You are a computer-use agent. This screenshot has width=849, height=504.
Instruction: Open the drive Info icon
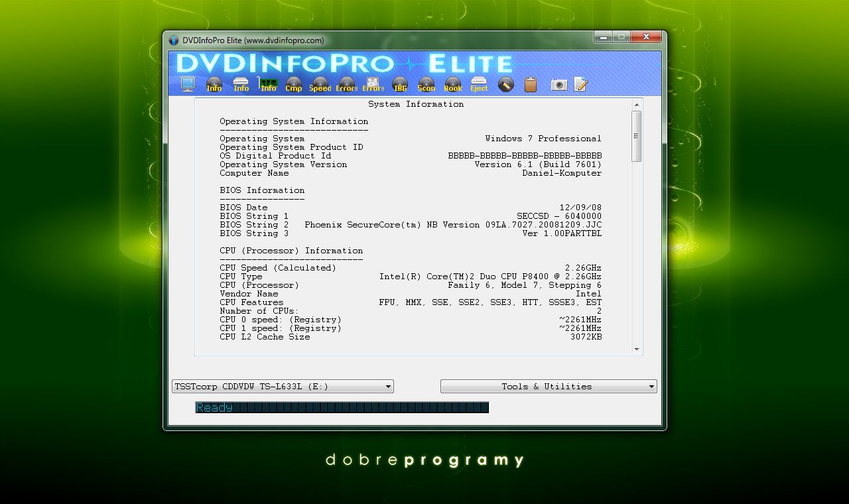pyautogui.click(x=241, y=84)
